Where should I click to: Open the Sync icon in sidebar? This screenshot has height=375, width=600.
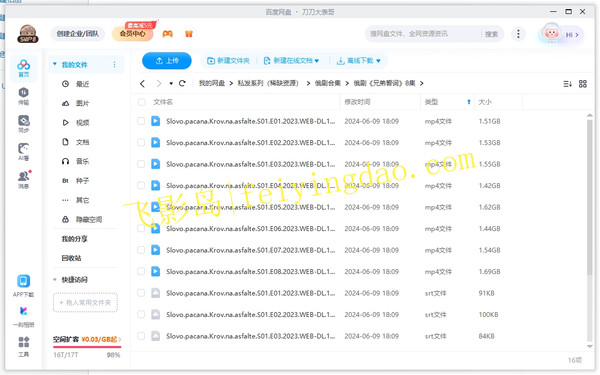click(x=23, y=124)
